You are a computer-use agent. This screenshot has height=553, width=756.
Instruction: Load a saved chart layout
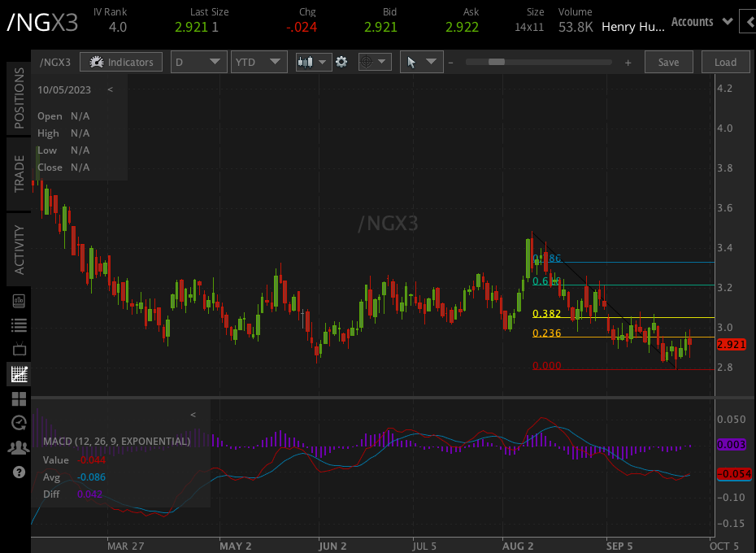click(x=725, y=62)
